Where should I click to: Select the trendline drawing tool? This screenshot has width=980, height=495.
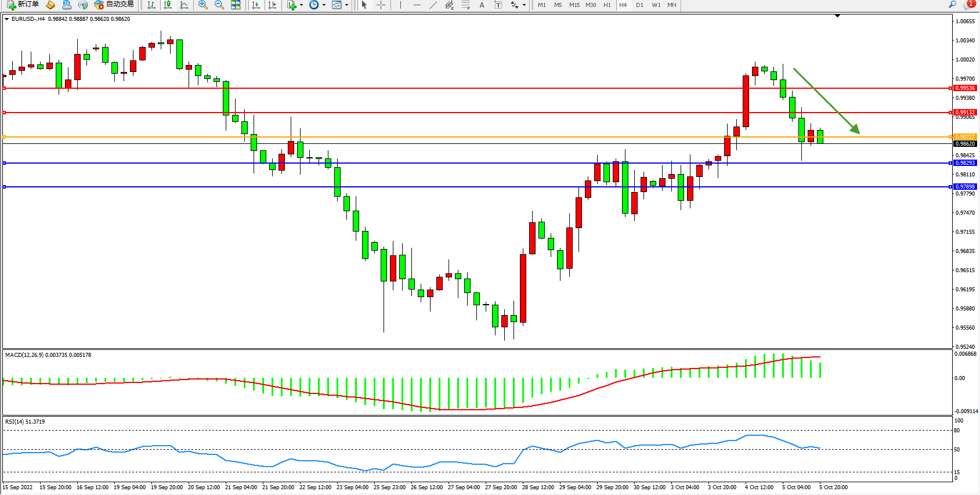click(433, 5)
